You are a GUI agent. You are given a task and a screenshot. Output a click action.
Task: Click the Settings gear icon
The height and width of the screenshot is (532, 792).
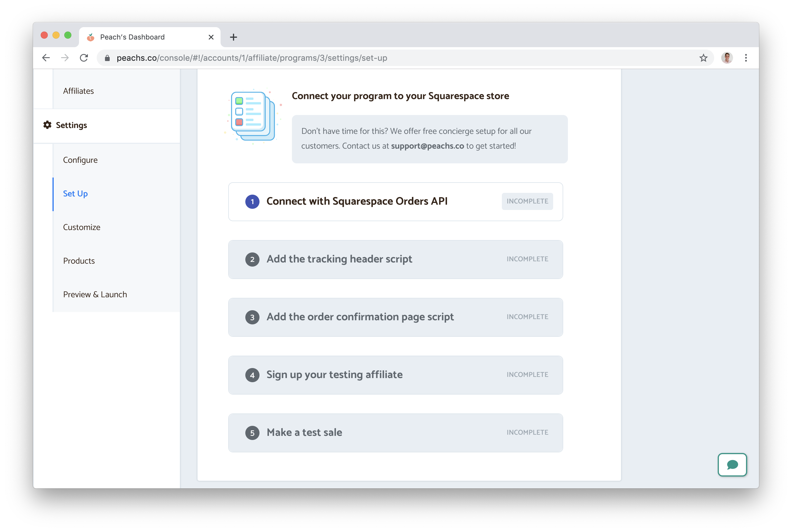47,125
